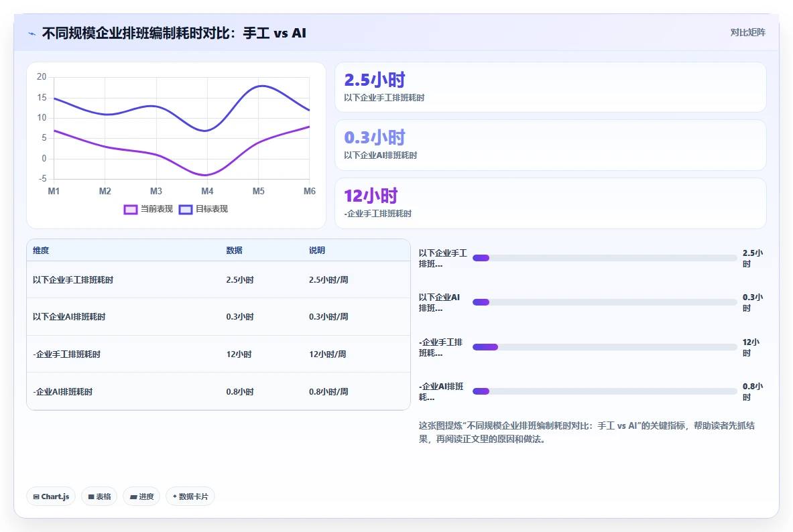The width and height of the screenshot is (793, 532).
Task: Click the 12小时/周 description cell
Action: [x=327, y=354]
